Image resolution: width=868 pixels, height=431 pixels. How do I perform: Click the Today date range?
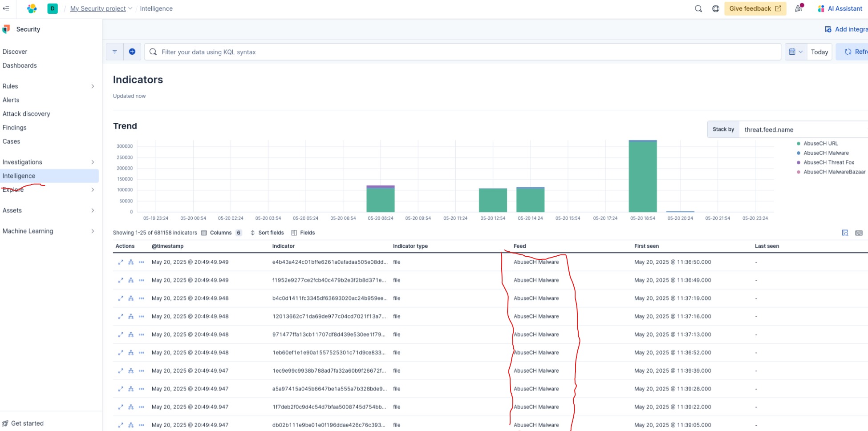[819, 52]
